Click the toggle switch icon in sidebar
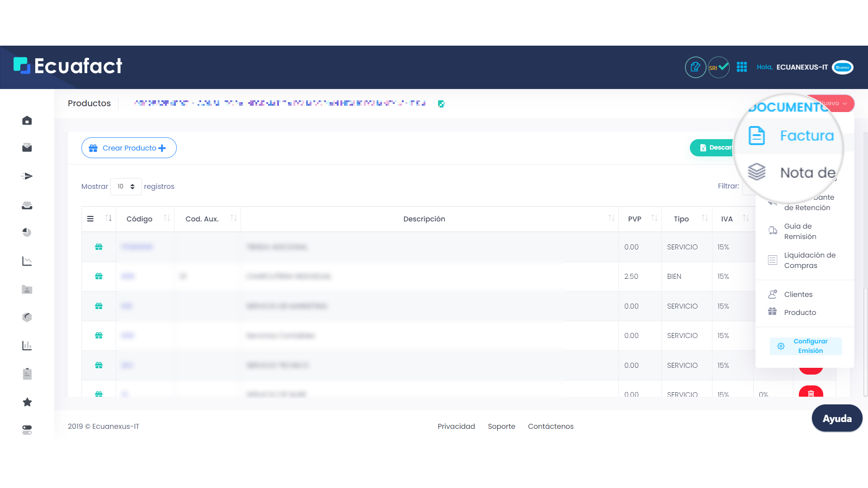 pyautogui.click(x=27, y=430)
